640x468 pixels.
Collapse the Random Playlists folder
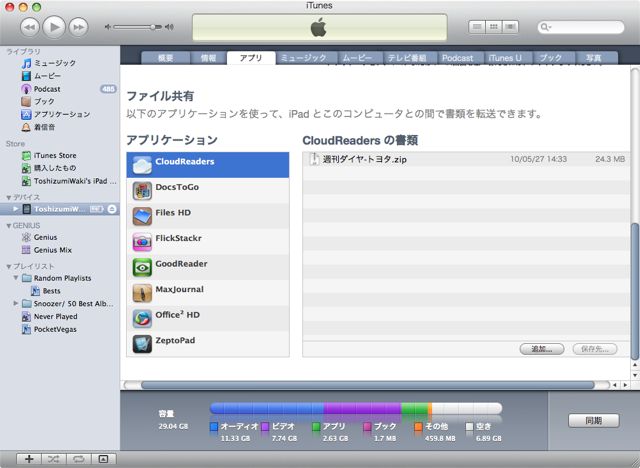[x=16, y=278]
